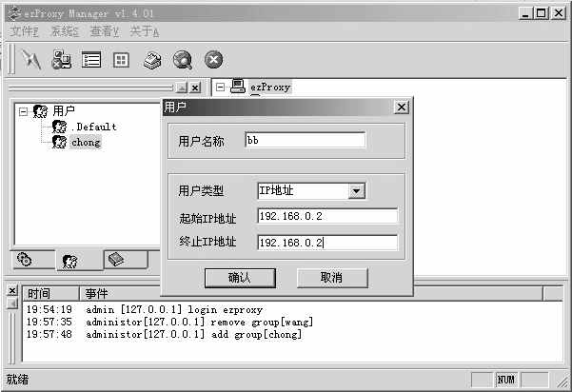Close the ezProxy Manager window

click(558, 14)
